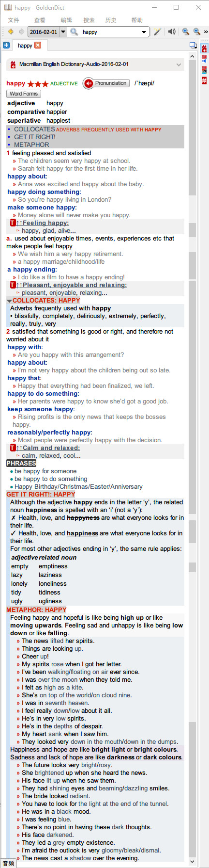Close the happy tab
209x868 pixels.
point(38,45)
